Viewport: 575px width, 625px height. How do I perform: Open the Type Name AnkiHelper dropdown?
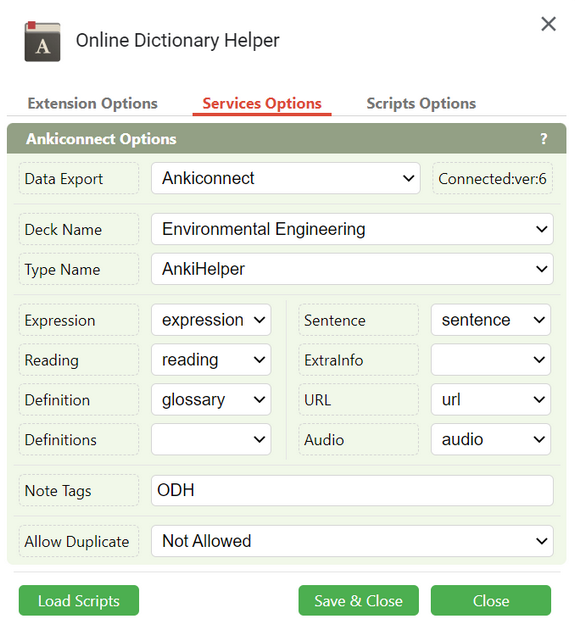352,269
